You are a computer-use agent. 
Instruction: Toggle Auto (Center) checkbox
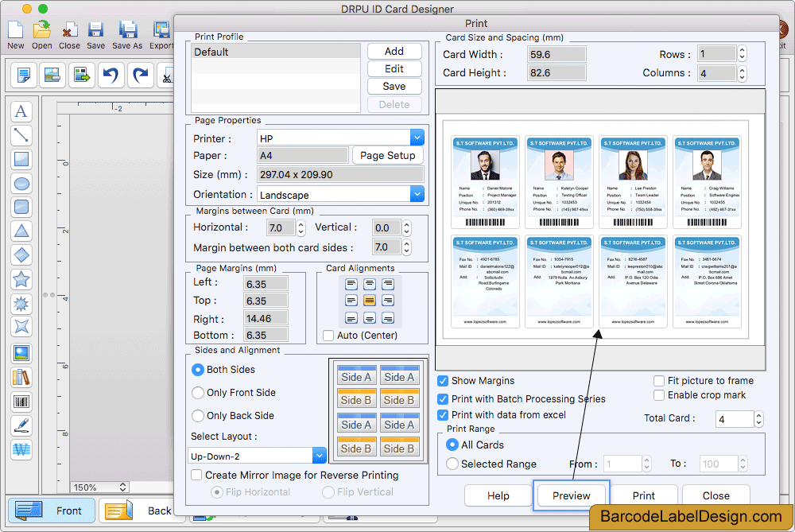[x=328, y=336]
